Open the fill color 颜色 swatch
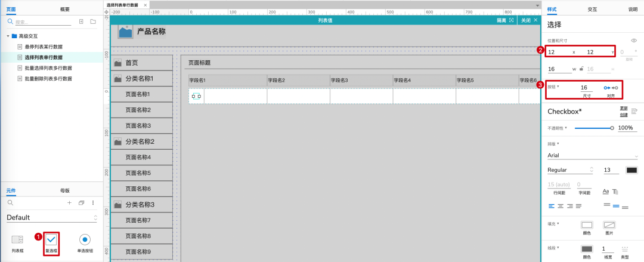Screen dimensions: 644x262 click(587, 225)
